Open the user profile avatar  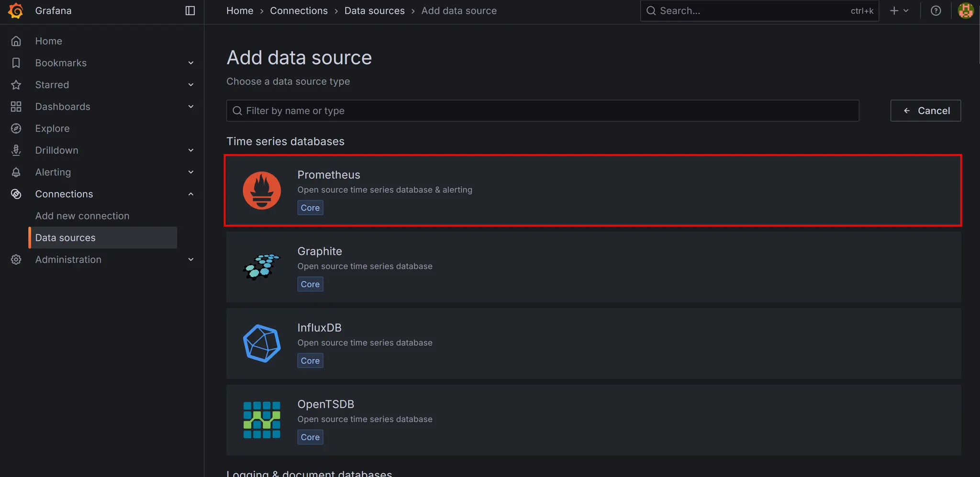click(965, 11)
